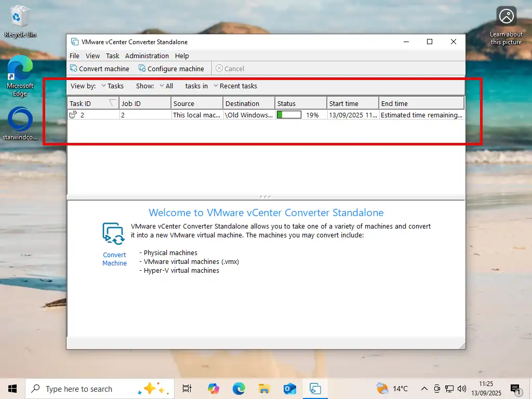The height and width of the screenshot is (399, 532).
Task: Sort by the Task ID column header
Action: [x=93, y=103]
